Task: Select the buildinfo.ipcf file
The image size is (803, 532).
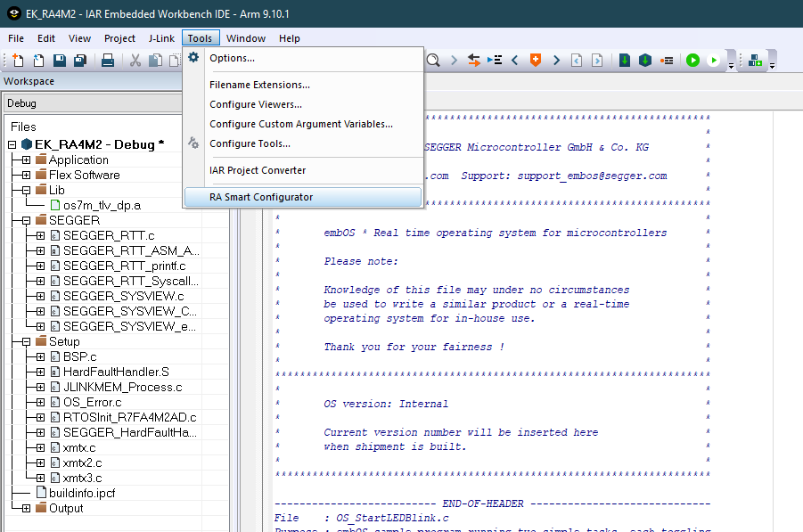Action: click(x=84, y=493)
